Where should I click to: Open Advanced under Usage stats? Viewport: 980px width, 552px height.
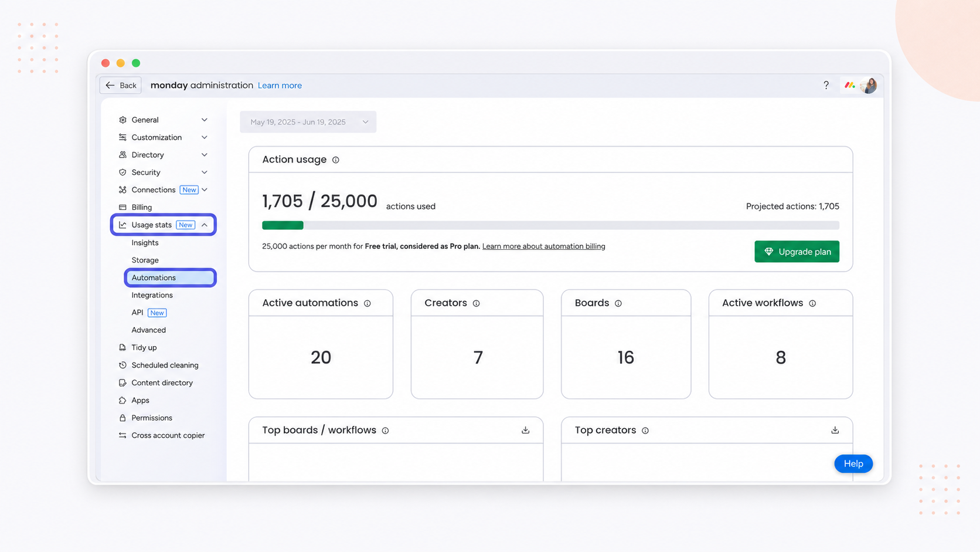tap(148, 330)
